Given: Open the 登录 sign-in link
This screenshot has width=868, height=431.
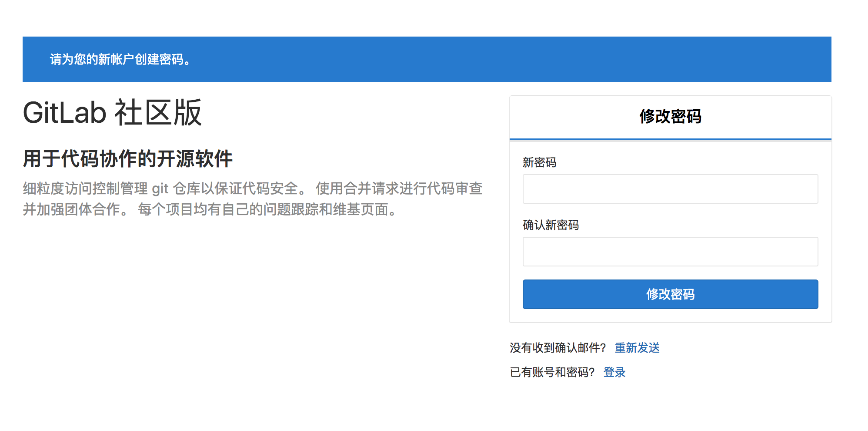Looking at the screenshot, I should click(x=614, y=372).
